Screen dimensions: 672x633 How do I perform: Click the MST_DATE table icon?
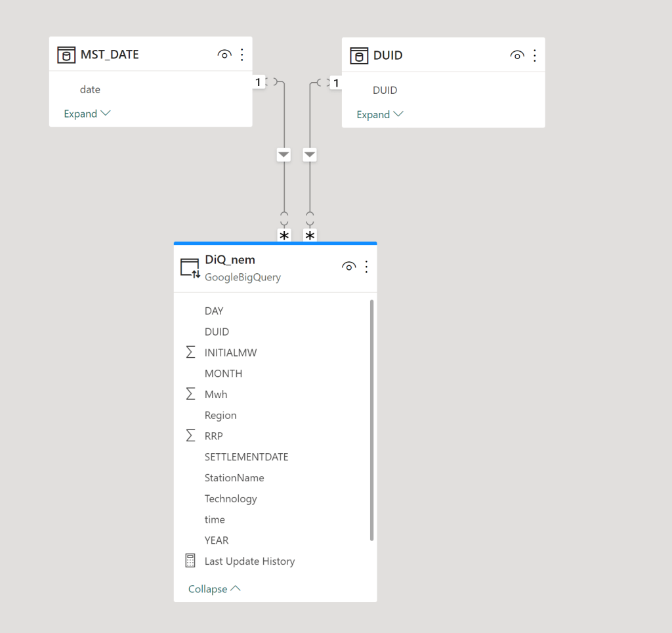66,55
